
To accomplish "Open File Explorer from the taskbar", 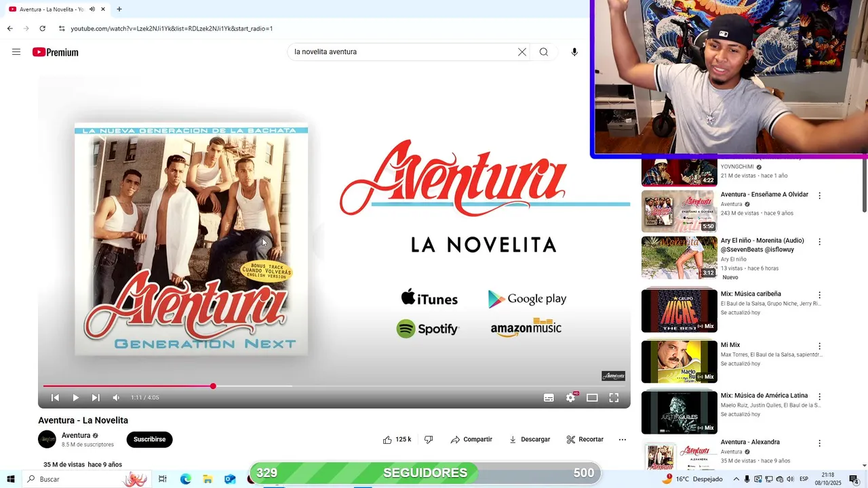I will click(x=208, y=479).
